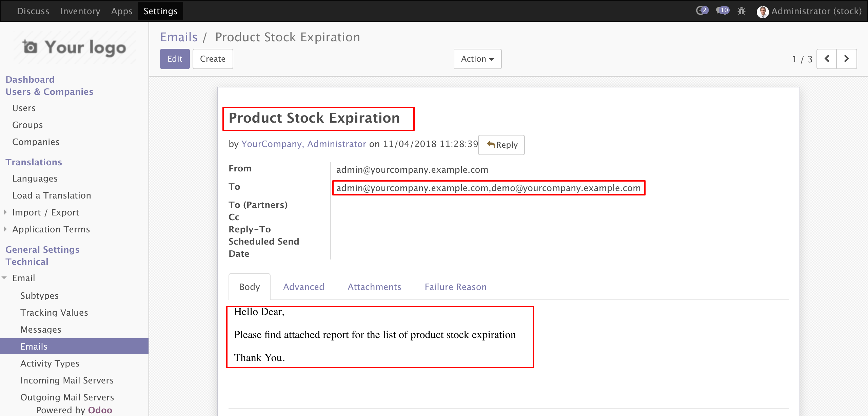Click the Administrator avatar picture
The image size is (868, 416).
tap(763, 12)
